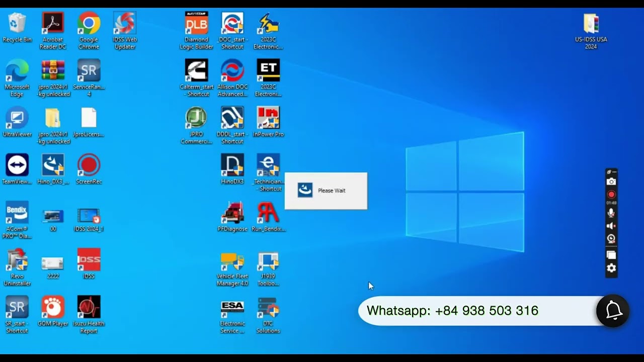Select the SR_start - Shortcut icon

point(17,315)
